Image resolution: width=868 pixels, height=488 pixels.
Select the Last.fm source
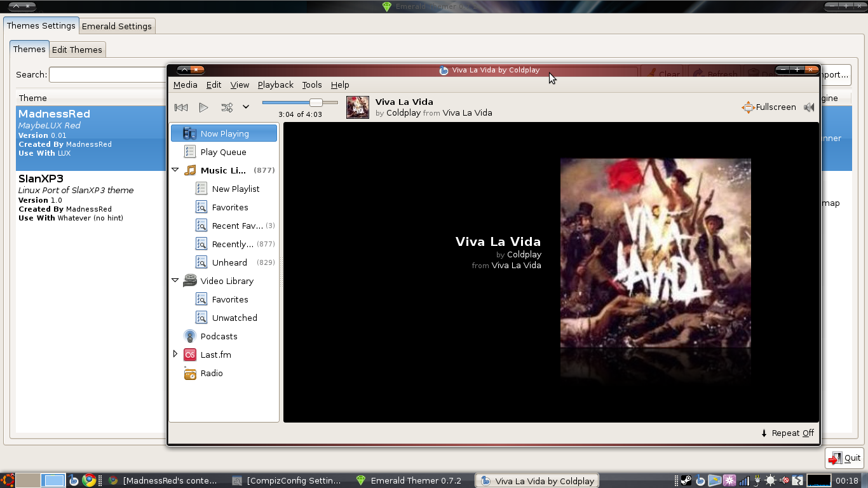215,355
